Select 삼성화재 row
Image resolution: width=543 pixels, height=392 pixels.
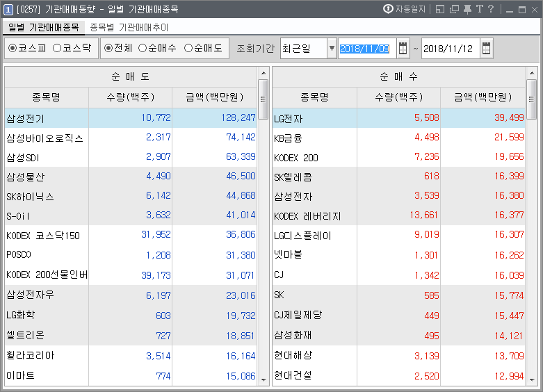click(x=399, y=336)
